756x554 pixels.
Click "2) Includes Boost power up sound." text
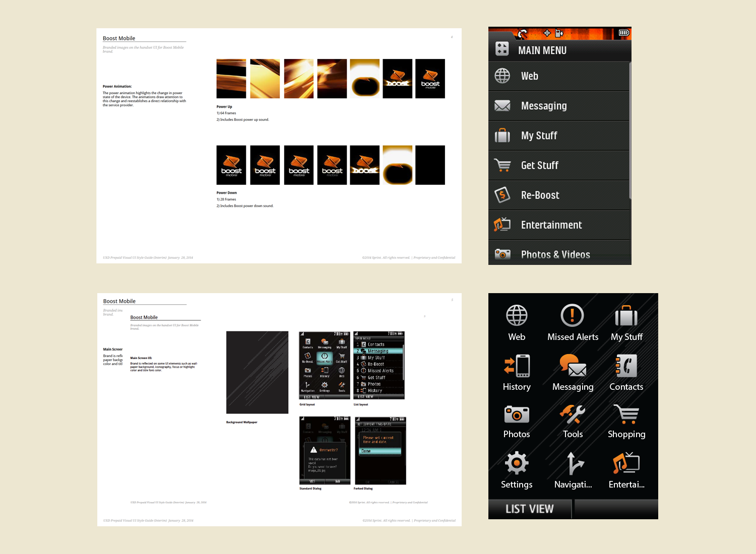coord(243,120)
